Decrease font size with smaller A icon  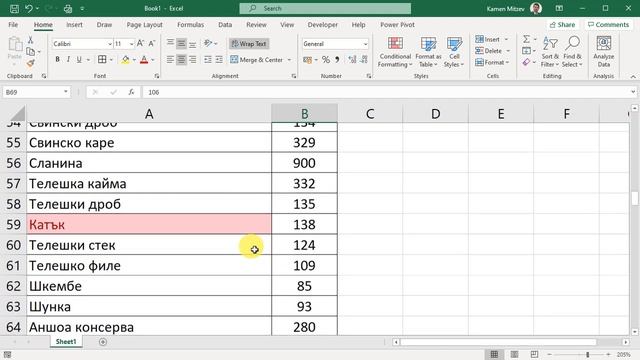[x=151, y=43]
